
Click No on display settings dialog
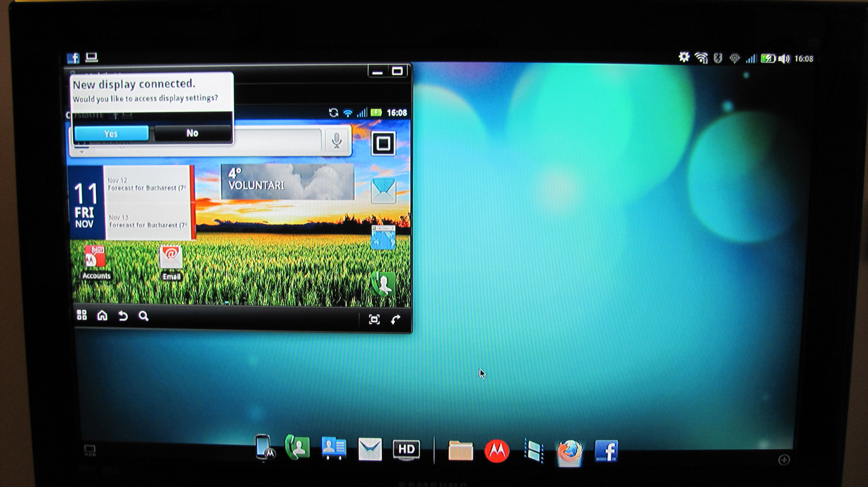pyautogui.click(x=192, y=133)
